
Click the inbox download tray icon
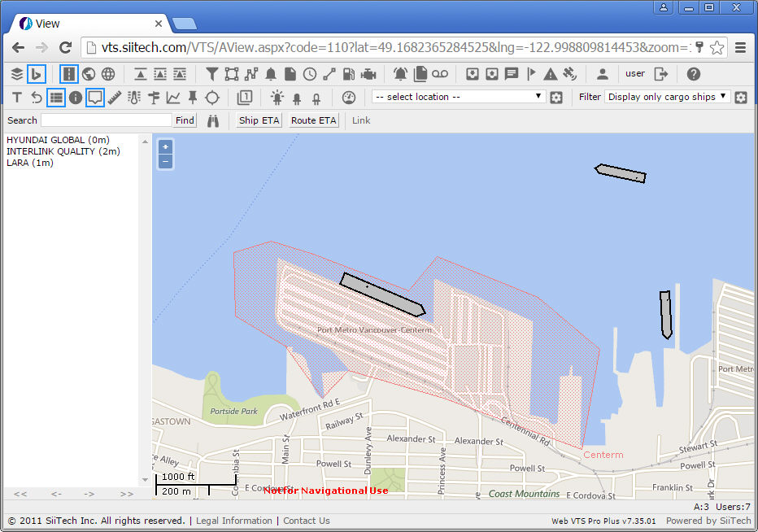(473, 74)
